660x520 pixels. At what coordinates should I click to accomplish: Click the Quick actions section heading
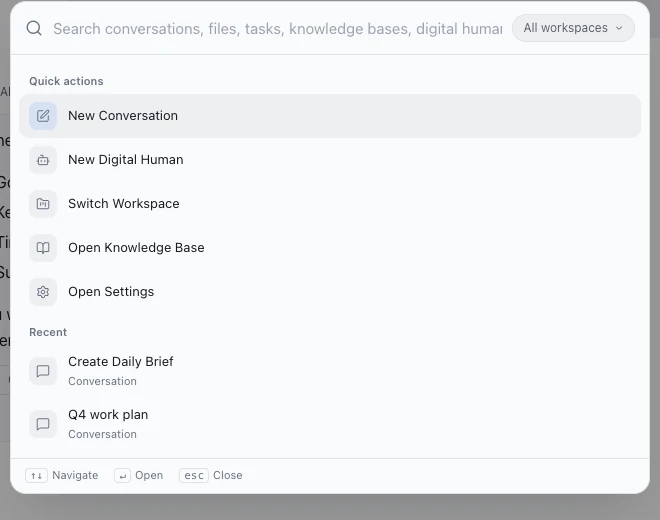[x=66, y=81]
